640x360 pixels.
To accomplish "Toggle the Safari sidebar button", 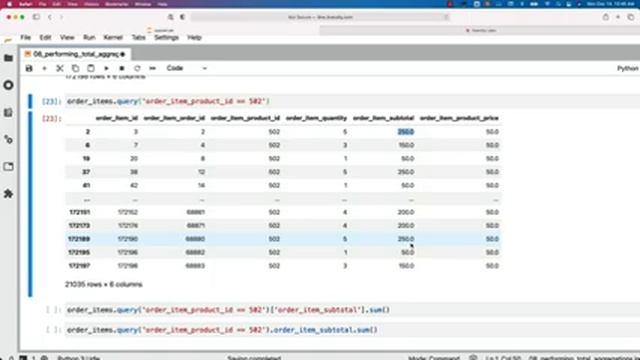I will click(x=36, y=17).
